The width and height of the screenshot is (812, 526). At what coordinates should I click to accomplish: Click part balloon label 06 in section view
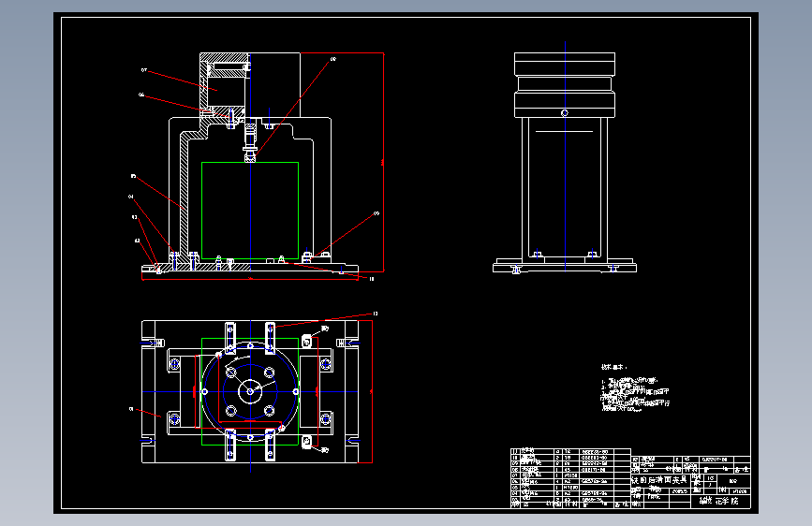pyautogui.click(x=141, y=95)
